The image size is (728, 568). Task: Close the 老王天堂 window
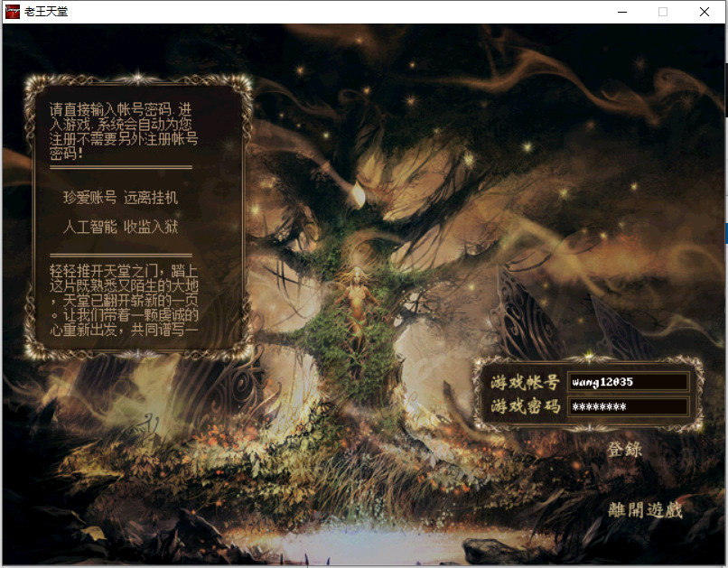(705, 12)
